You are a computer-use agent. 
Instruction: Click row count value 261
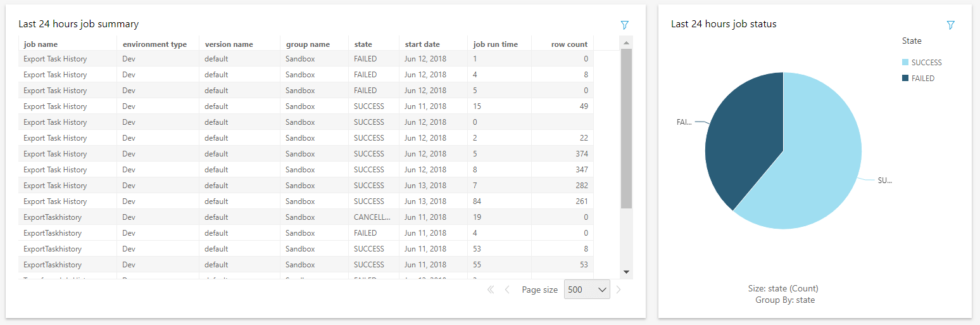tap(581, 201)
